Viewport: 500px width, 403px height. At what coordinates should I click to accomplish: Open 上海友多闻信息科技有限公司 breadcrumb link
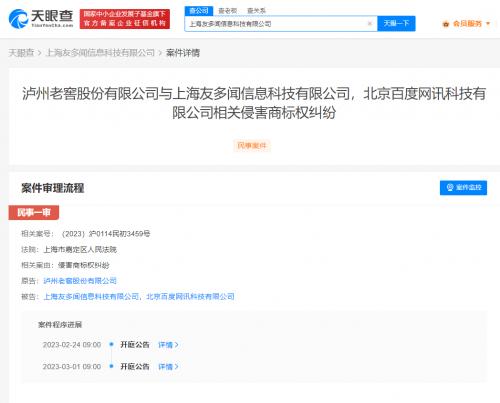[x=100, y=53]
